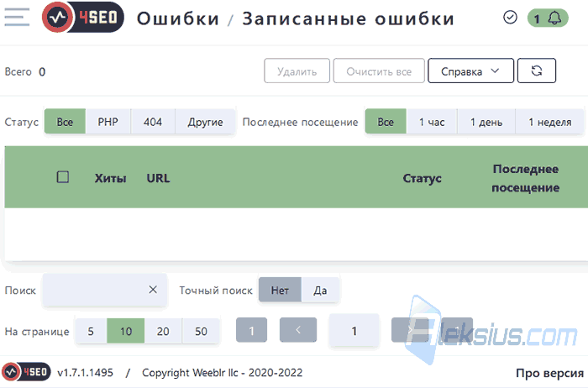Click the checkmark status icon in header
The width and height of the screenshot is (588, 388).
510,18
